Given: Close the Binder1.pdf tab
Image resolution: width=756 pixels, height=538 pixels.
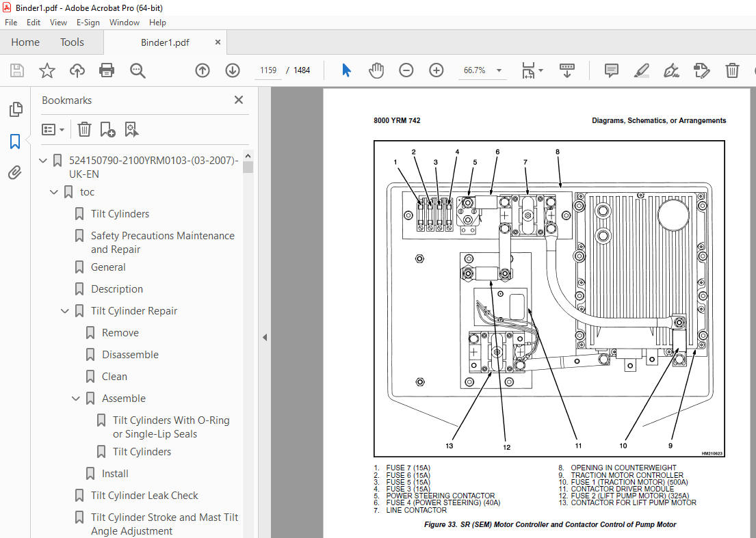Looking at the screenshot, I should (218, 42).
